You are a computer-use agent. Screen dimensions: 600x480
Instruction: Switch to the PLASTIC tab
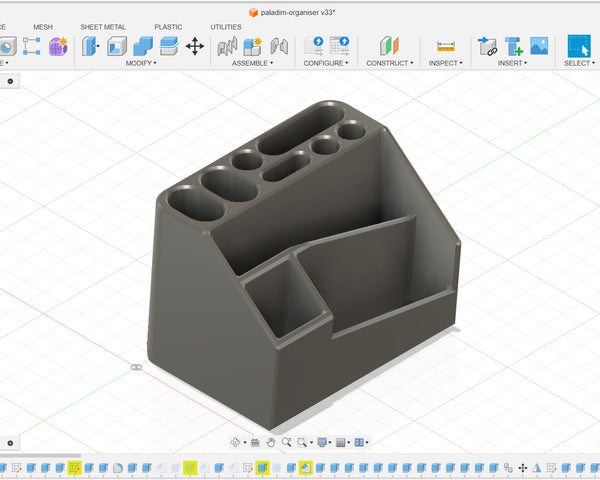tap(168, 27)
